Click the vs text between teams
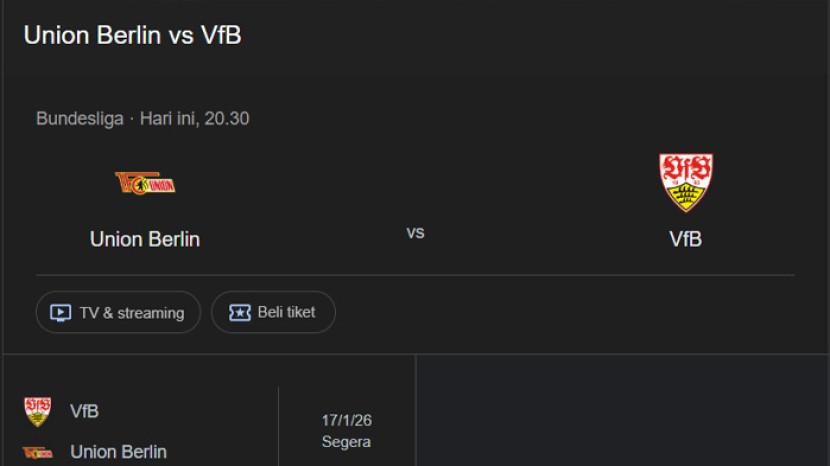The width and height of the screenshot is (830, 466). point(415,232)
